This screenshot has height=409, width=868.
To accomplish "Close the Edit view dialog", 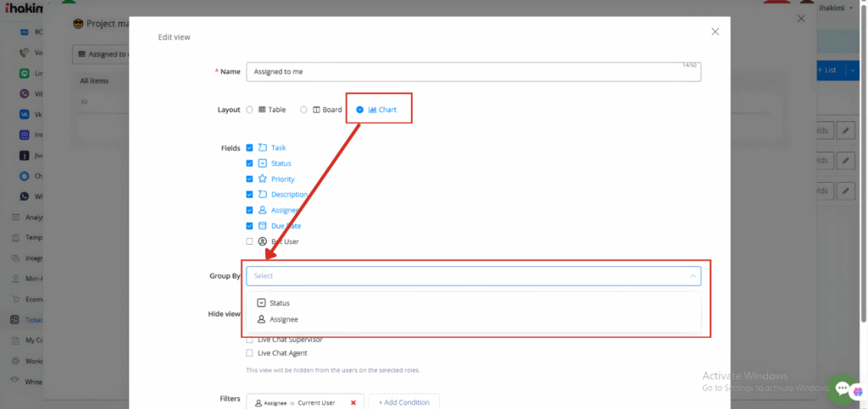I will (x=715, y=31).
